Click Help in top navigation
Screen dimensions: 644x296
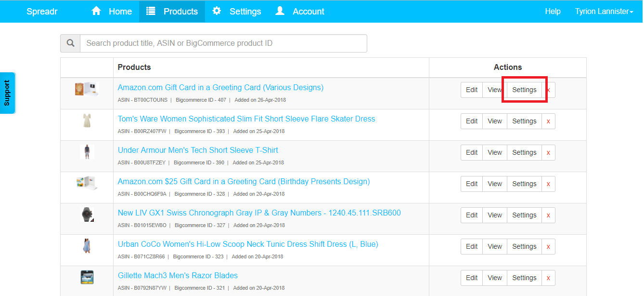[553, 11]
